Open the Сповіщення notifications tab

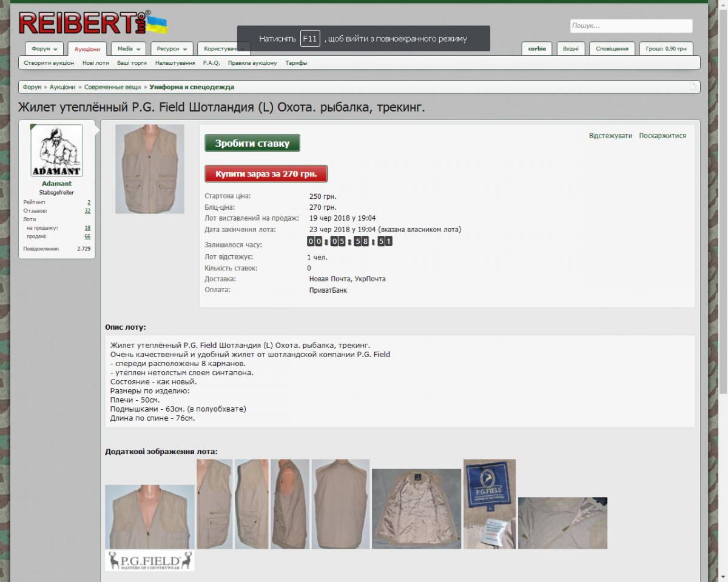[x=612, y=48]
